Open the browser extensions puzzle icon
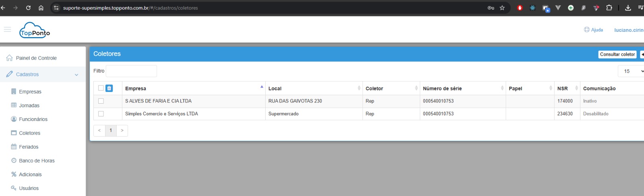Image resolution: width=644 pixels, height=196 pixels. point(609,8)
